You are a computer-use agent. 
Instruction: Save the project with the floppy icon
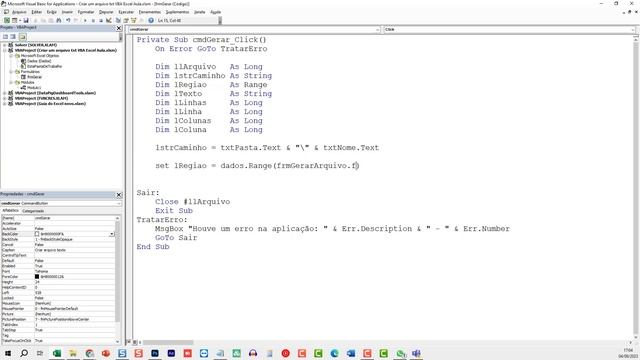[26, 20]
